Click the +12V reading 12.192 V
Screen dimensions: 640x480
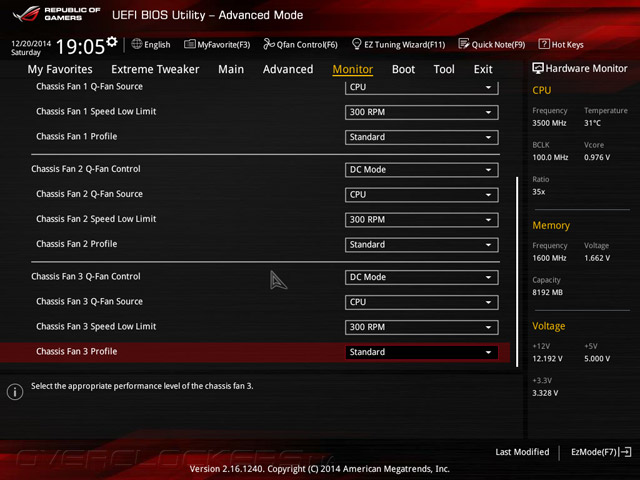(x=547, y=358)
